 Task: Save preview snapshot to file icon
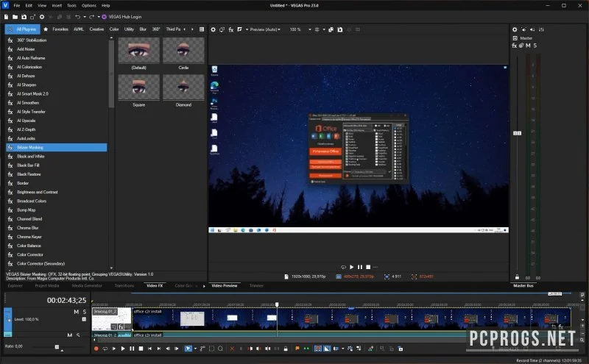[x=340, y=29]
